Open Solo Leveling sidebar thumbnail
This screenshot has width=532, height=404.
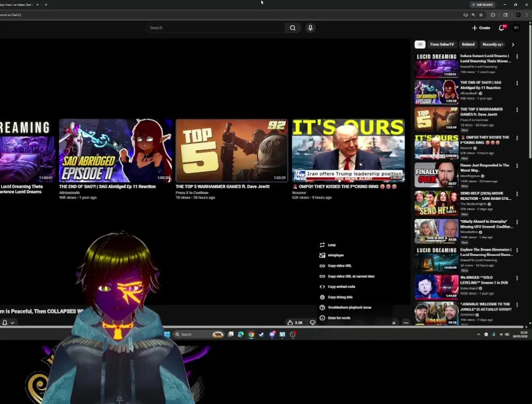pyautogui.click(x=437, y=287)
